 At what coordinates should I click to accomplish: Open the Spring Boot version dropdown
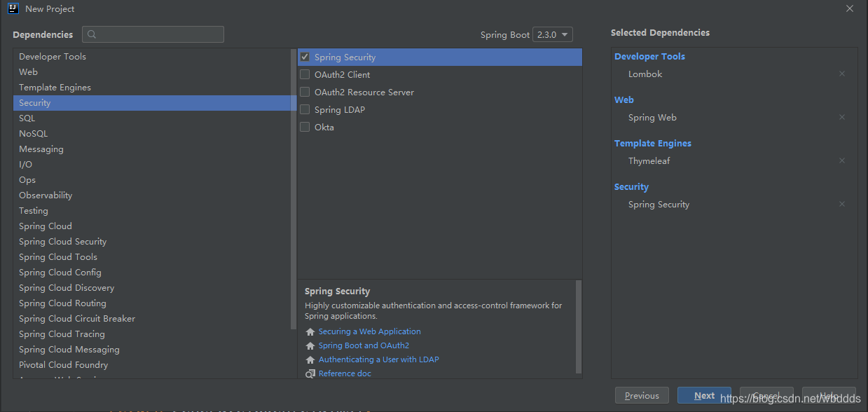point(553,34)
